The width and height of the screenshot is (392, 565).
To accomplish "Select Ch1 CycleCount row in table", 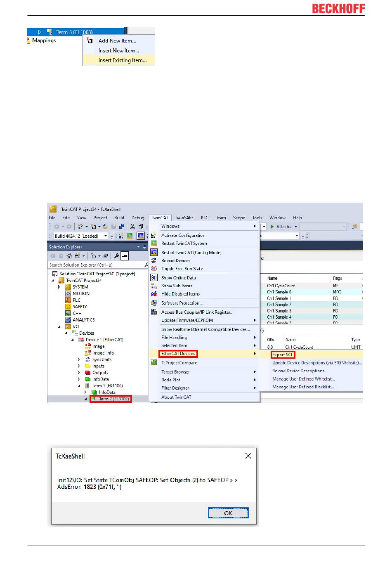I will click(312, 286).
